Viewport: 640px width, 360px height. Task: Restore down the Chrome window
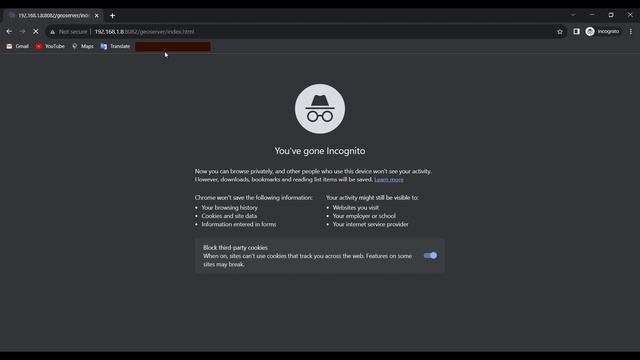tap(611, 15)
